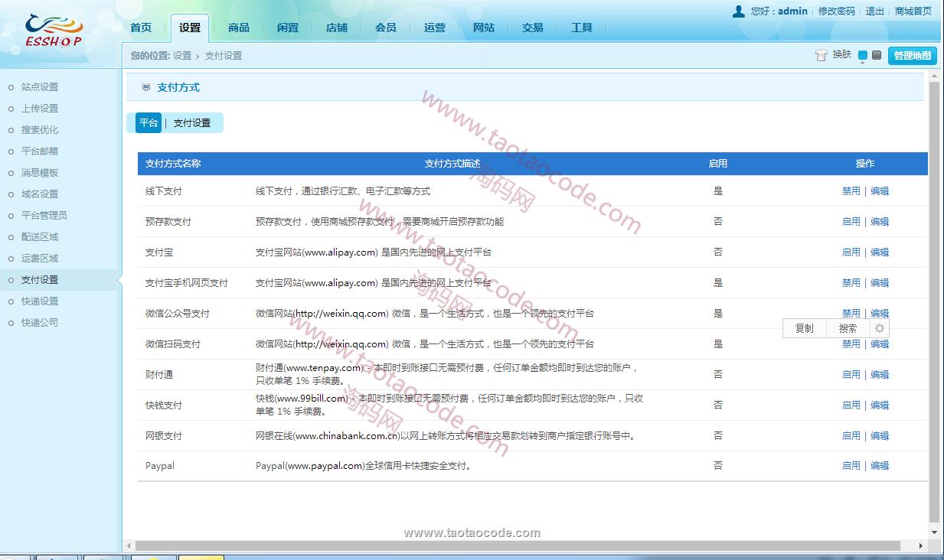Click the 管理地图 button
Image resolution: width=944 pixels, height=560 pixels.
912,55
